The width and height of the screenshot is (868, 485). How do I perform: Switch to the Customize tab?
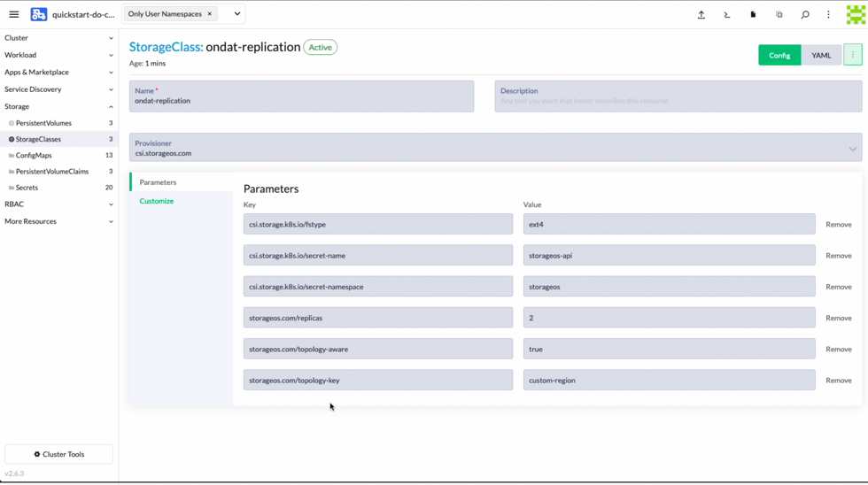click(x=157, y=201)
